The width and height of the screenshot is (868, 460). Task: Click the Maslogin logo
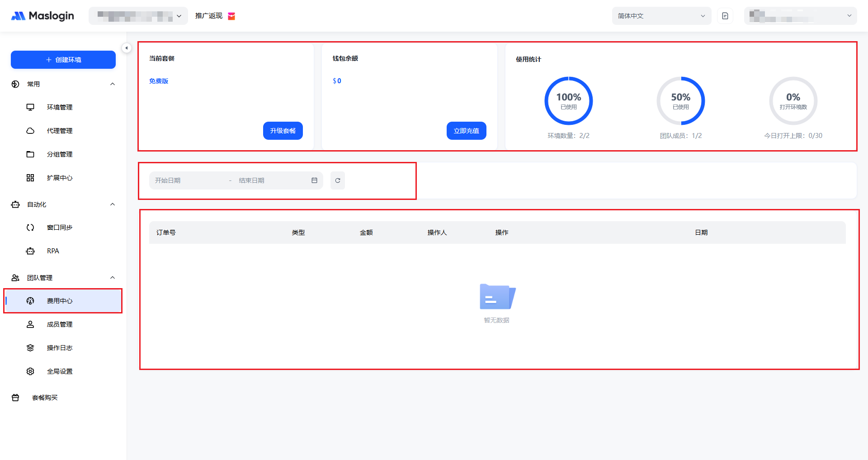42,16
